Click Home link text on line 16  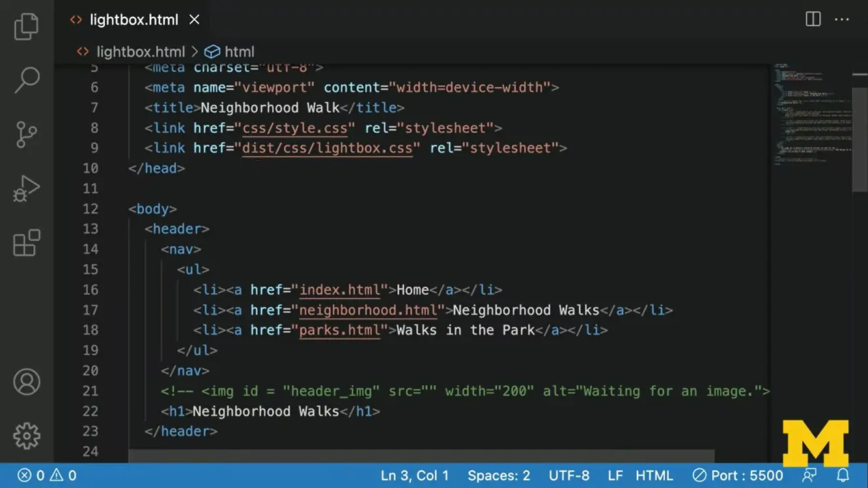tap(413, 290)
